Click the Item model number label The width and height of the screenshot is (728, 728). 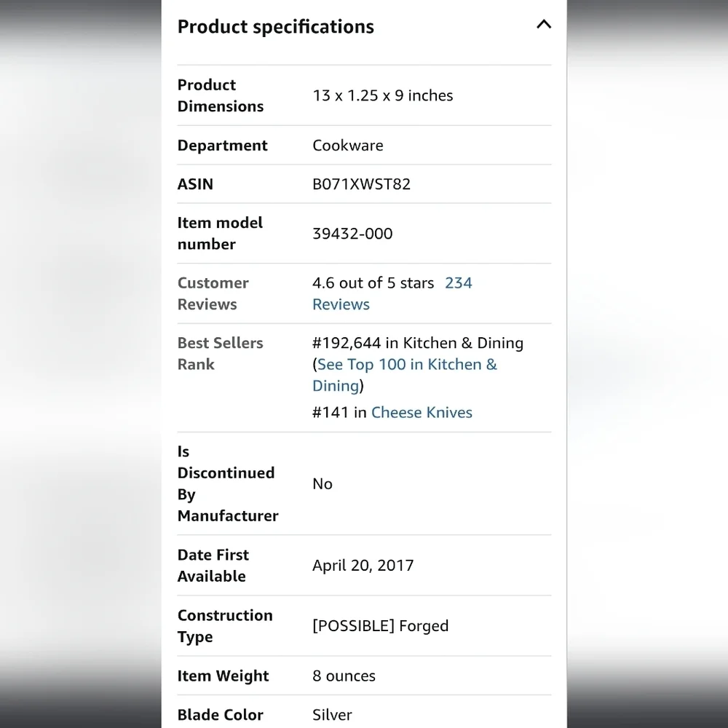click(220, 234)
